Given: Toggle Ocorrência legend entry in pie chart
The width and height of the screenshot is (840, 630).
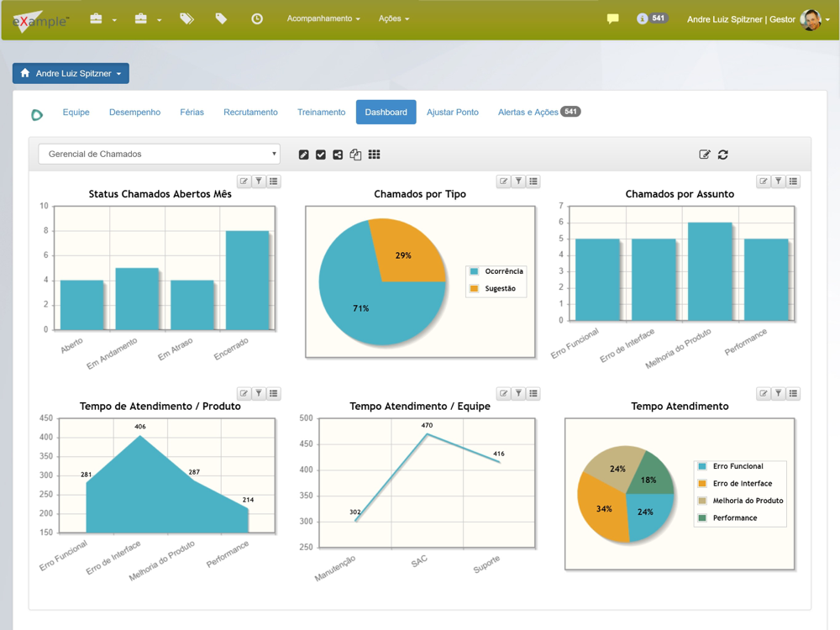Looking at the screenshot, I should tap(496, 271).
